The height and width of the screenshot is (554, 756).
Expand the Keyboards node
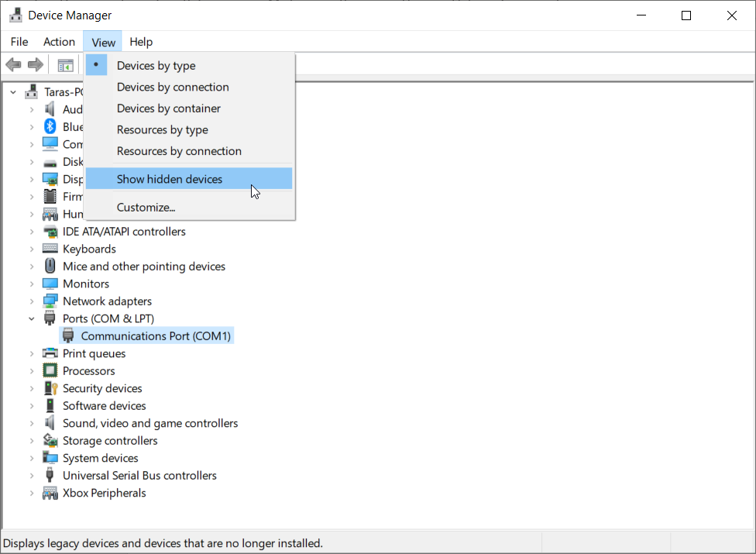pyautogui.click(x=32, y=249)
